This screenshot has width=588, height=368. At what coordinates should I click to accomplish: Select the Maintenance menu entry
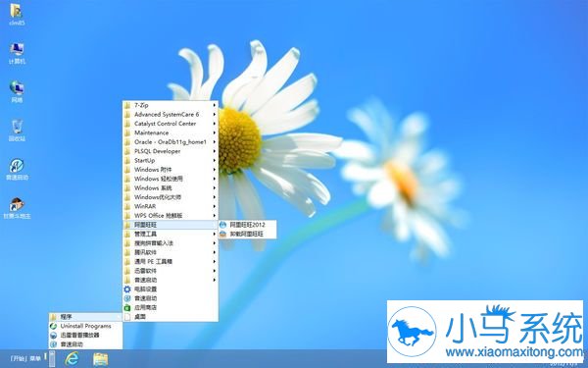pos(171,132)
